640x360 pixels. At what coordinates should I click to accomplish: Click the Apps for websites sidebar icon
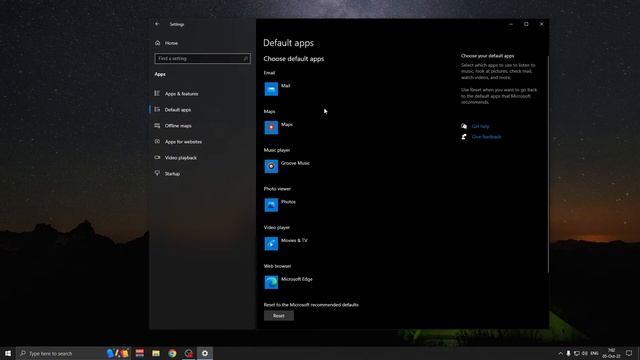157,141
